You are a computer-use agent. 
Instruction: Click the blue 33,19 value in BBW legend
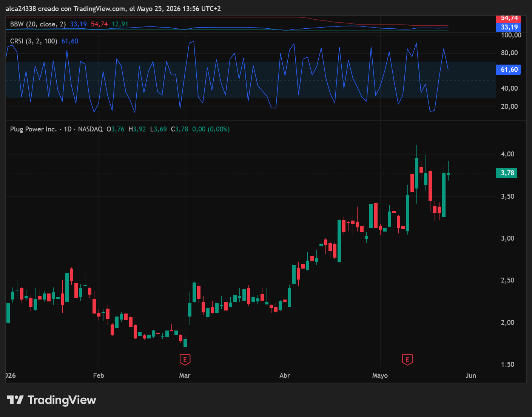[x=78, y=24]
